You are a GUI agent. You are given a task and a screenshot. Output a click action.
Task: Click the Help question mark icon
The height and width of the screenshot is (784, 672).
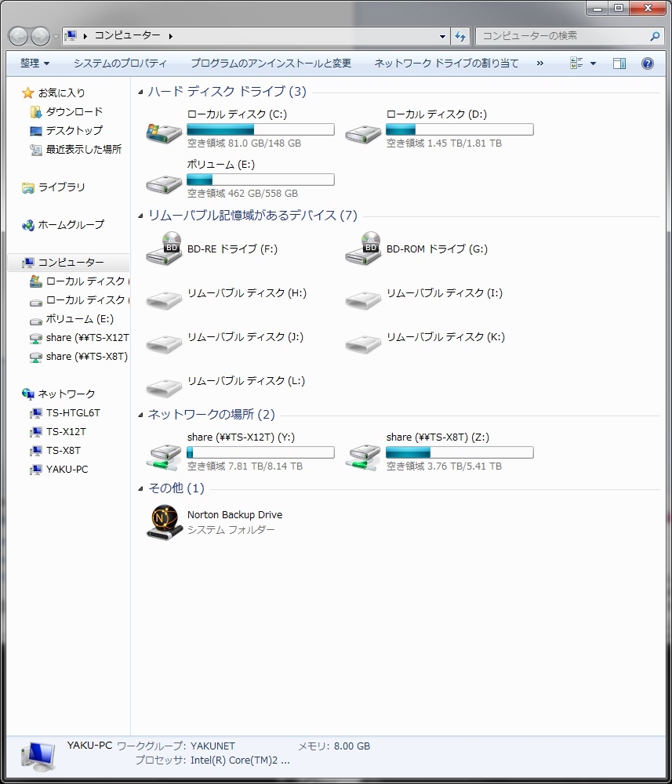tap(648, 63)
